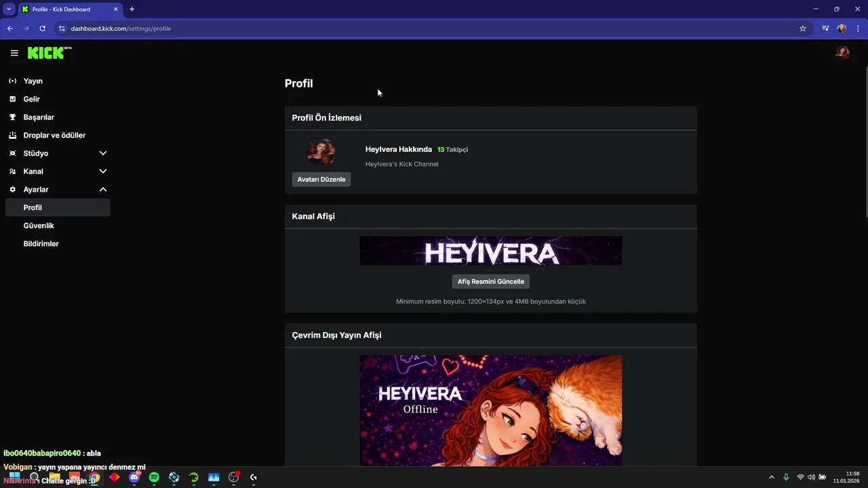
Task: Open Chrome profile avatar in toolbar
Action: [842, 28]
